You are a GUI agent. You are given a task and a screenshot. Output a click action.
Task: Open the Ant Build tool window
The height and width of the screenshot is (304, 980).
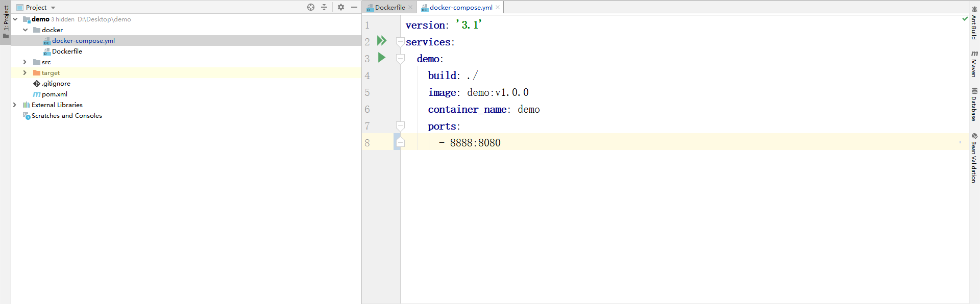tap(974, 23)
